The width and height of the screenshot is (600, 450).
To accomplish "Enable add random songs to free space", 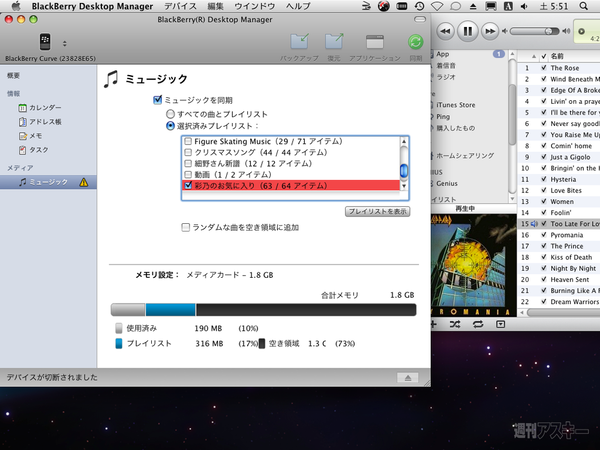I will 186,228.
